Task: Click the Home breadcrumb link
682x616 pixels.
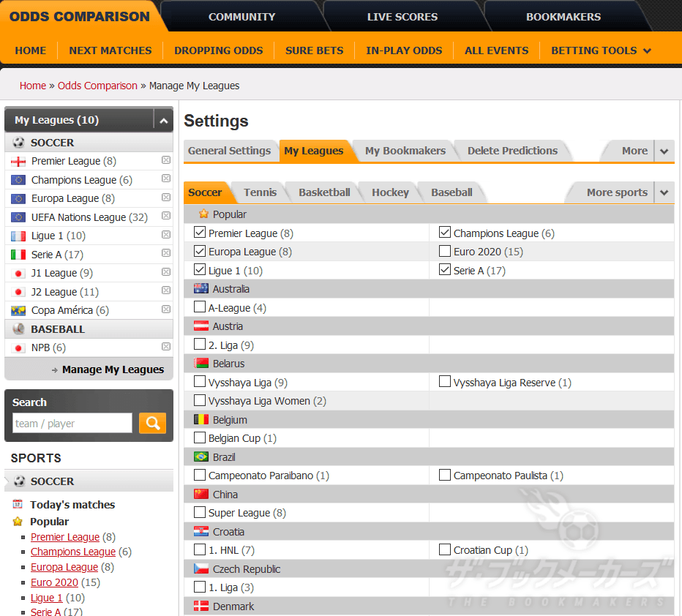Action: [x=33, y=86]
